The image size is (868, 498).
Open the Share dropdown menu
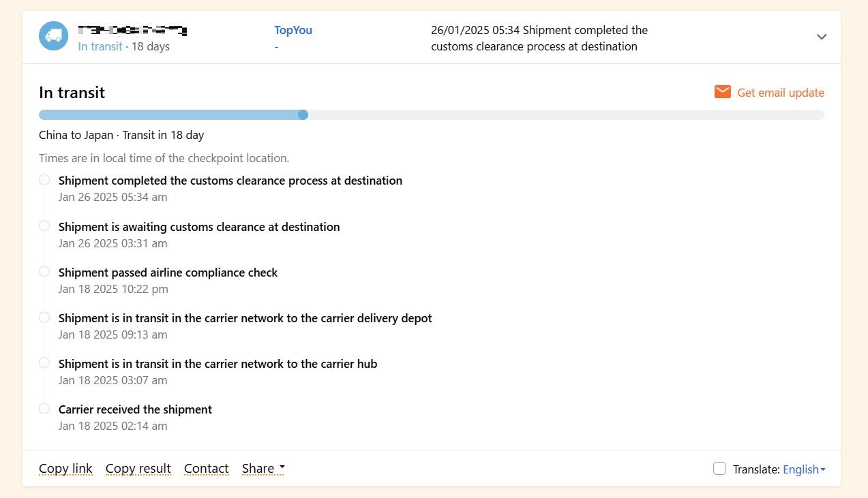263,468
